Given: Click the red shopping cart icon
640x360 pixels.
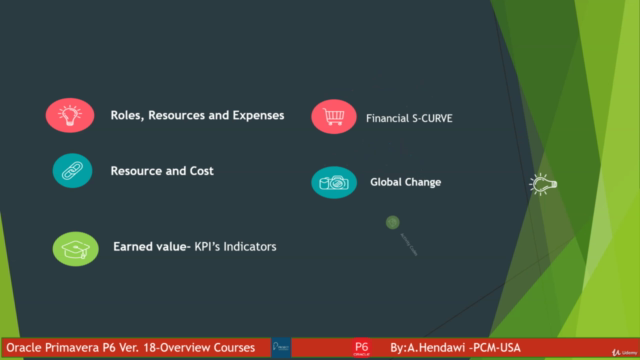Looking at the screenshot, I should click(334, 117).
